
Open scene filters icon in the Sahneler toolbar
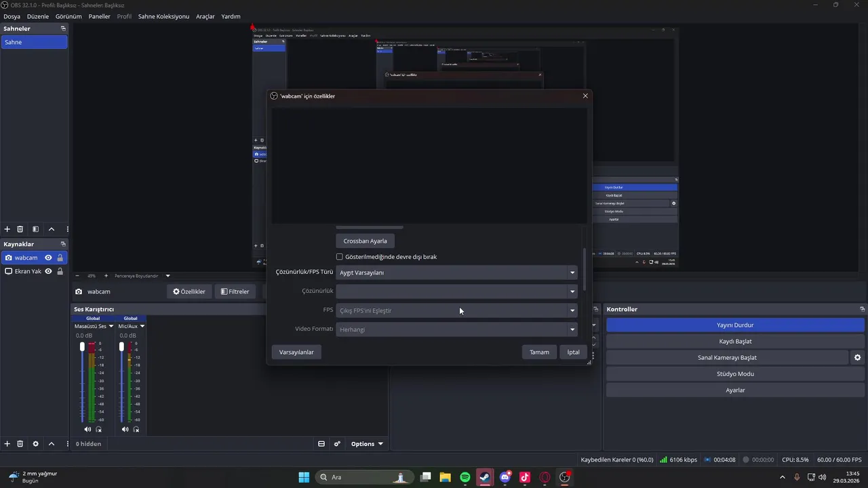pyautogui.click(x=36, y=229)
